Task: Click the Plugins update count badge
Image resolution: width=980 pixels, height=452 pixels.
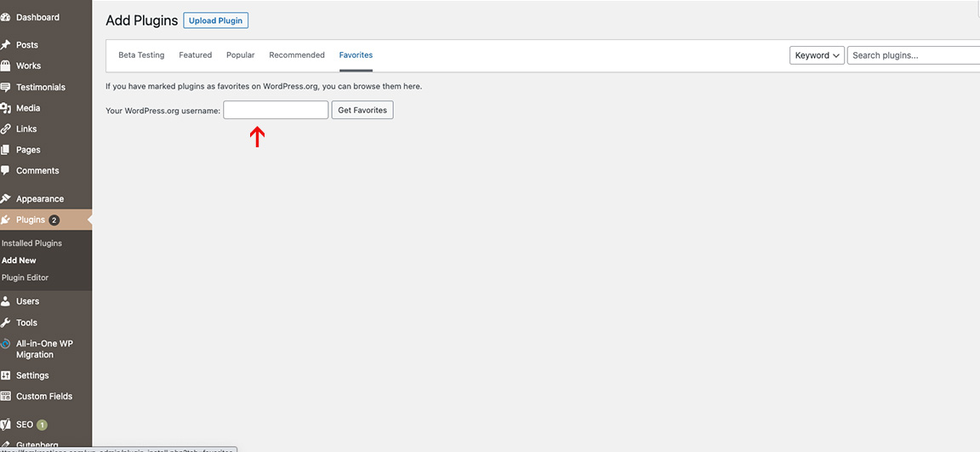Action: (54, 220)
